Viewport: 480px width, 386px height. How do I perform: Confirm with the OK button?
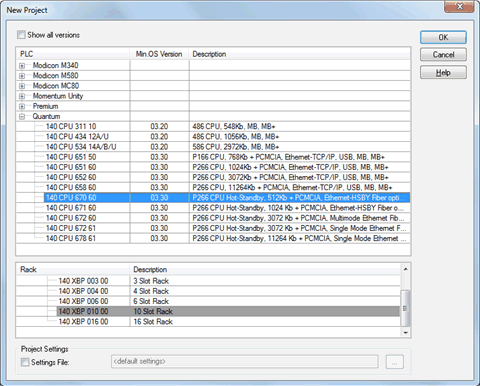(x=443, y=37)
